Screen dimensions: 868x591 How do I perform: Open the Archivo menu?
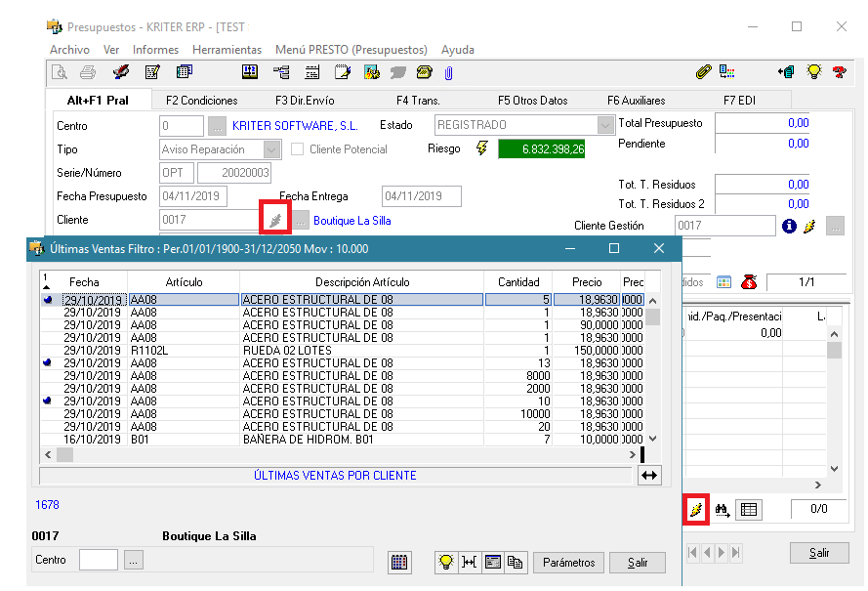(69, 50)
